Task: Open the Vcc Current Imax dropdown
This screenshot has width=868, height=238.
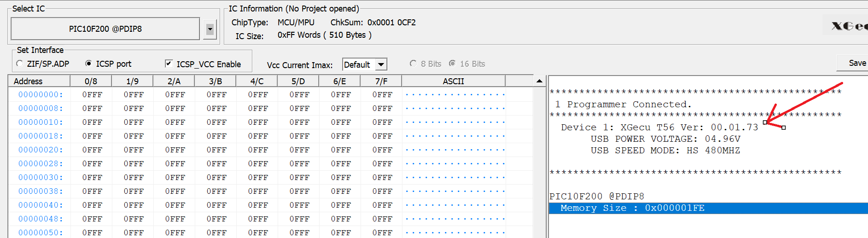Action: 381,64
